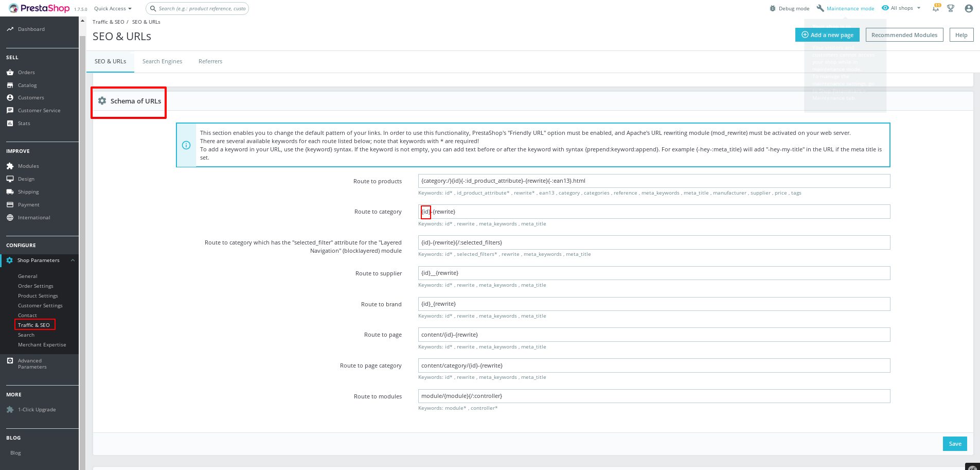
Task: Click the Shop Parameters gear icon
Action: coord(9,260)
